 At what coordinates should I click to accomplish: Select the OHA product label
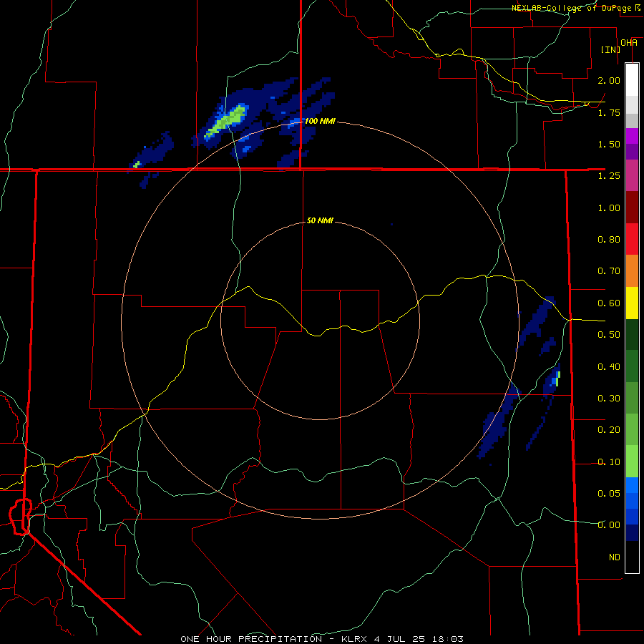pyautogui.click(x=629, y=43)
